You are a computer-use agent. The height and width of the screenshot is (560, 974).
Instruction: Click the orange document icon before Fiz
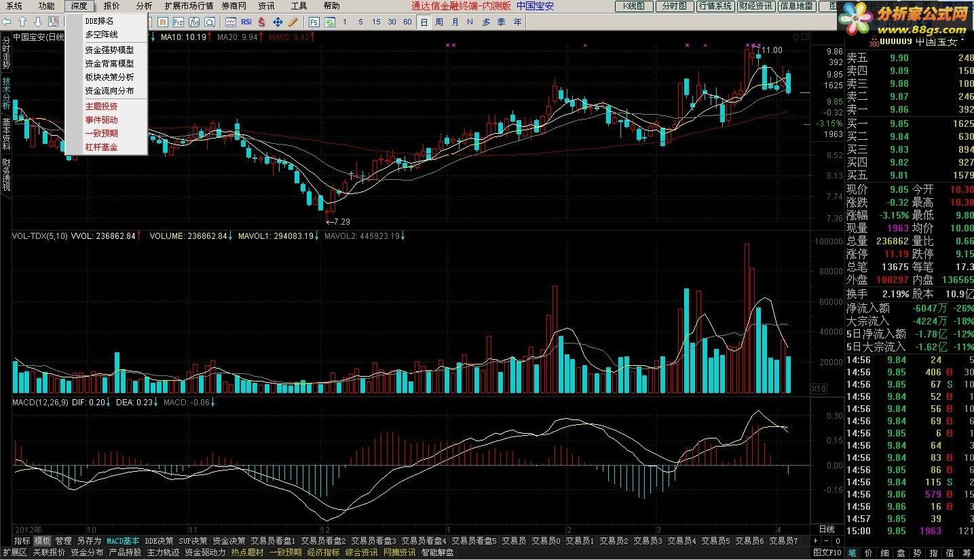(162, 22)
